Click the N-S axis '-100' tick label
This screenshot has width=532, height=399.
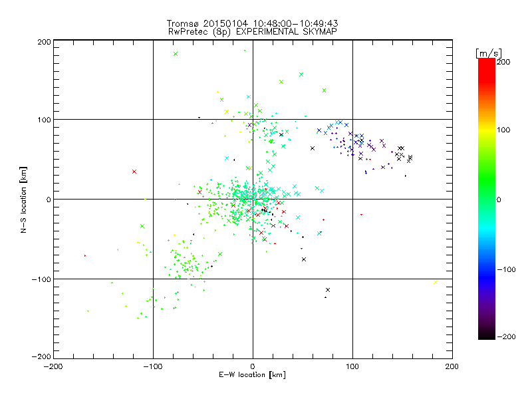tap(41, 279)
